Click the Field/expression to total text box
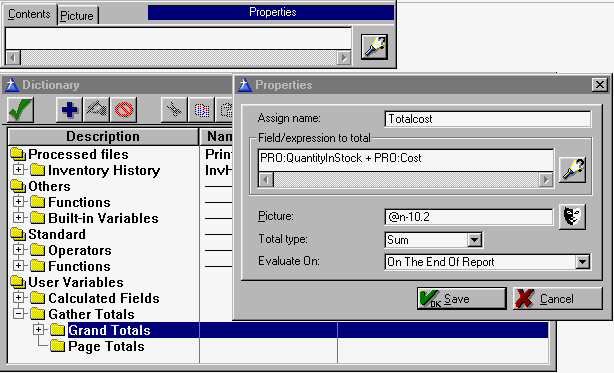Viewport: 614px width, 373px height. (x=406, y=160)
